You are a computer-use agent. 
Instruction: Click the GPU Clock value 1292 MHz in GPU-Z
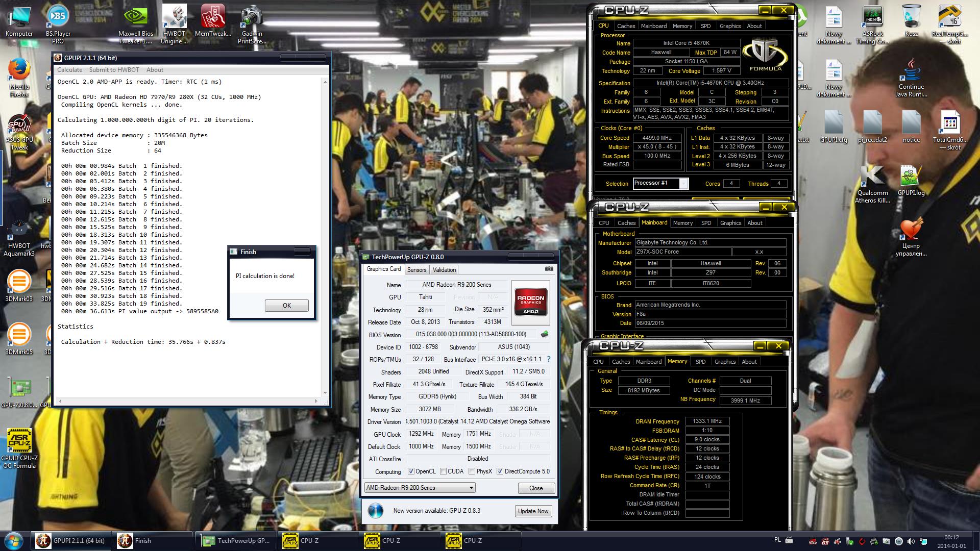pos(422,434)
